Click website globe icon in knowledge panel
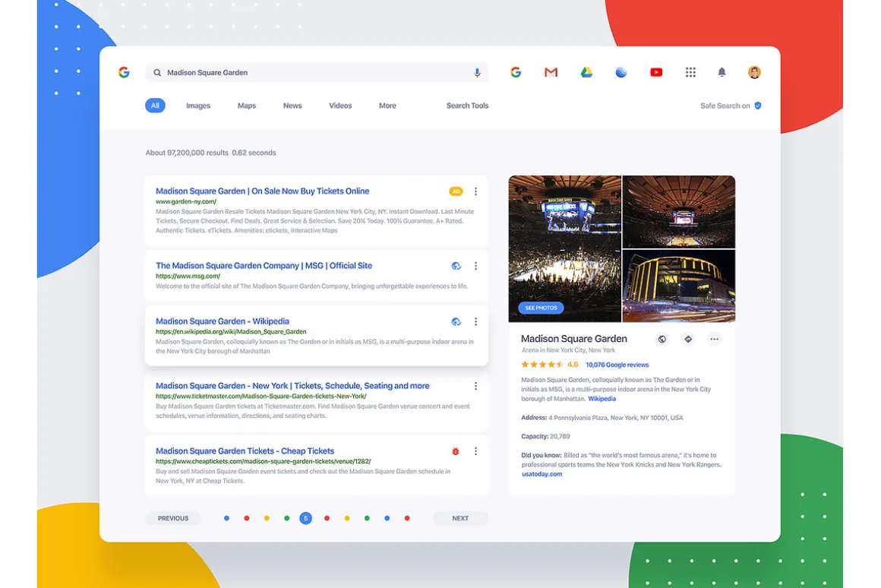Image resolution: width=881 pixels, height=588 pixels. pyautogui.click(x=662, y=339)
